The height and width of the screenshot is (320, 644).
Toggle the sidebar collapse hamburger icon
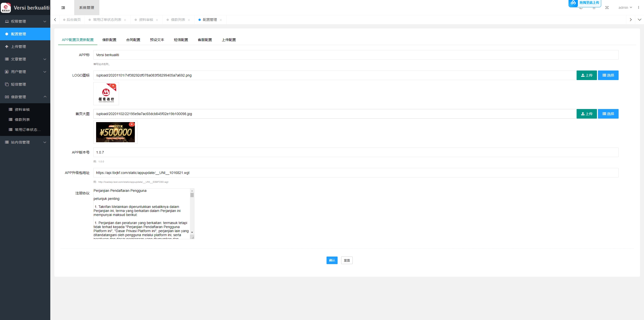coord(63,8)
